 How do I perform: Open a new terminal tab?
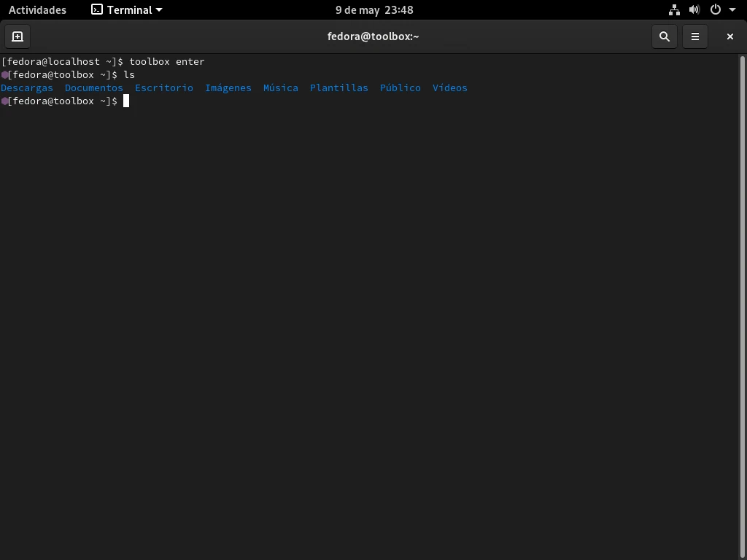tap(18, 36)
